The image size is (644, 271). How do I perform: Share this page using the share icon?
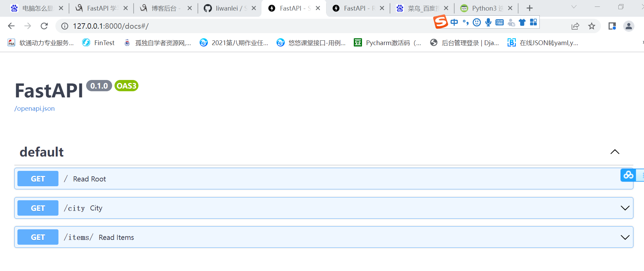(575, 26)
